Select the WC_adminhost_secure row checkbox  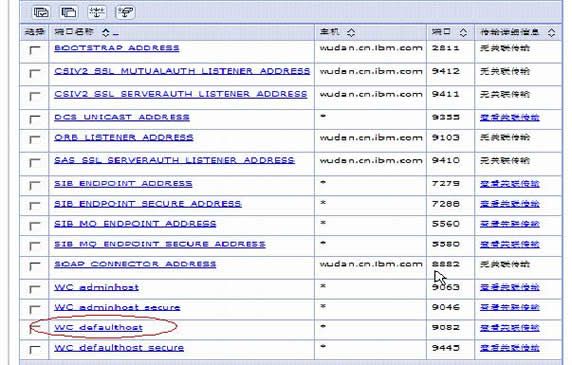coord(35,309)
